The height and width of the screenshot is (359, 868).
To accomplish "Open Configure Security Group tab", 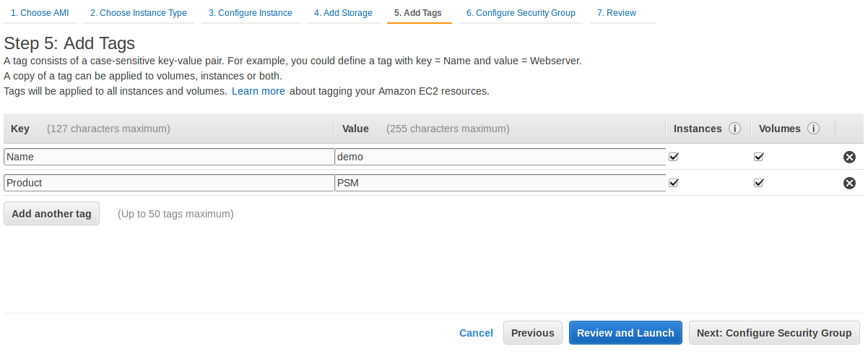I will pyautogui.click(x=521, y=13).
